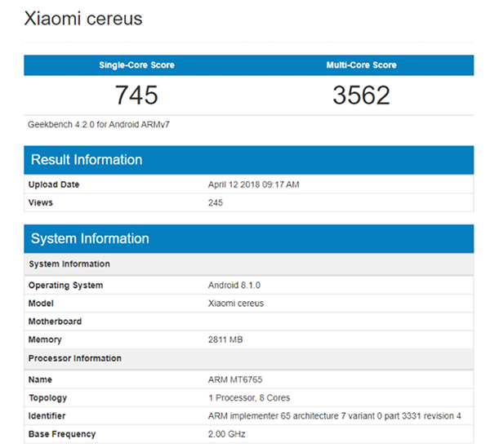
Task: Click the Android 8.1.0 value
Action: click(x=236, y=286)
